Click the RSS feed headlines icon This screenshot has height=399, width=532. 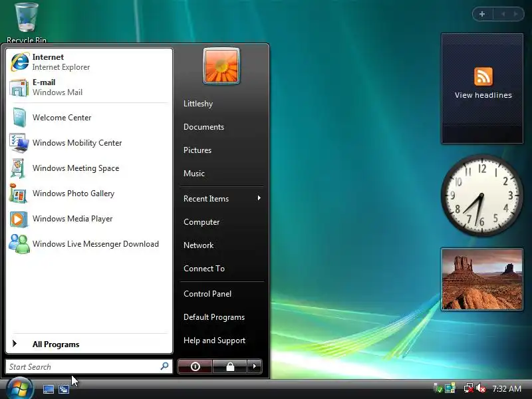coord(483,76)
